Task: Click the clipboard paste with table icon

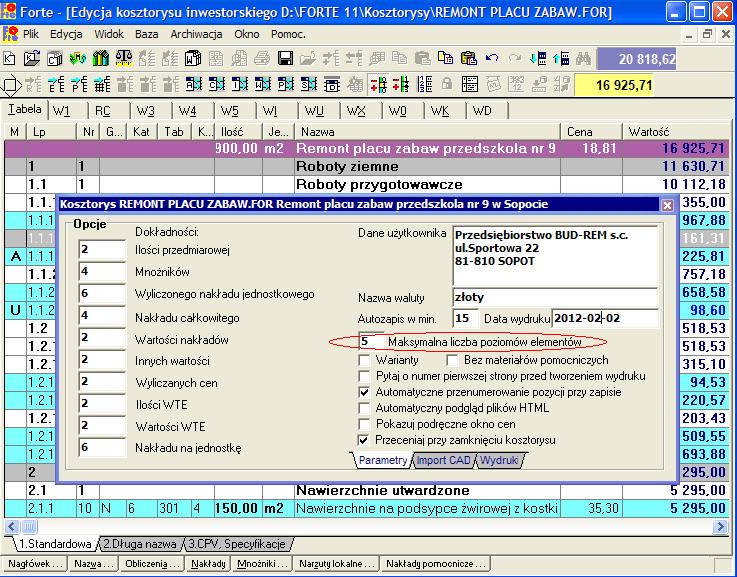Action: click(469, 58)
